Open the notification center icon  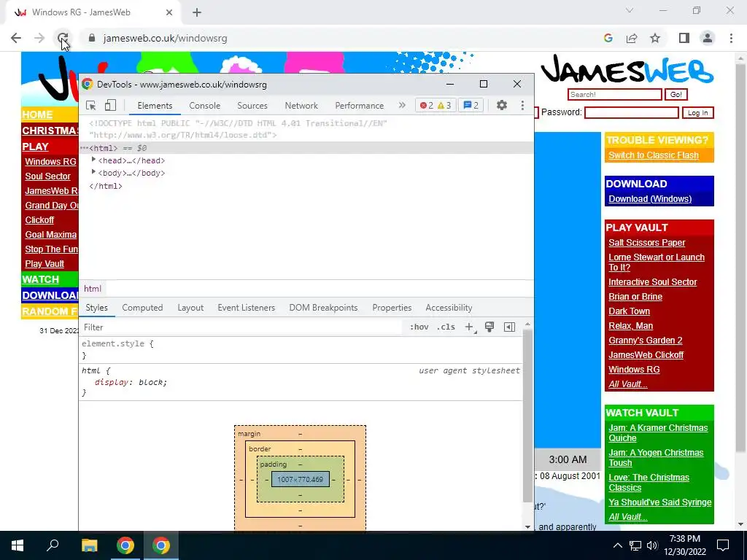tap(723, 545)
